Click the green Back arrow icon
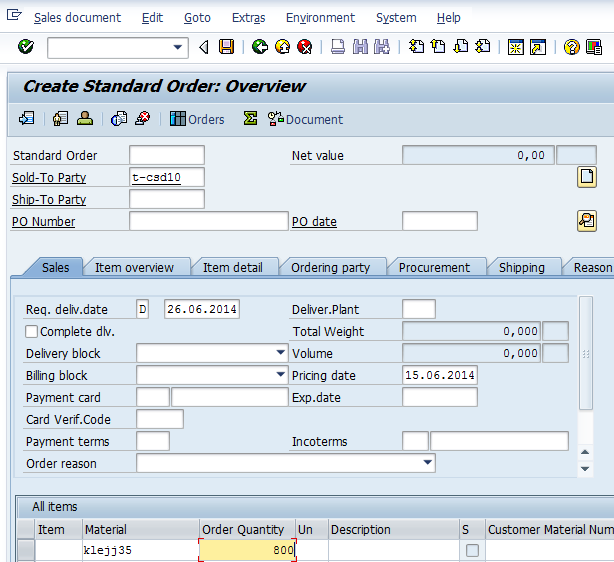This screenshot has width=614, height=562. coord(260,47)
